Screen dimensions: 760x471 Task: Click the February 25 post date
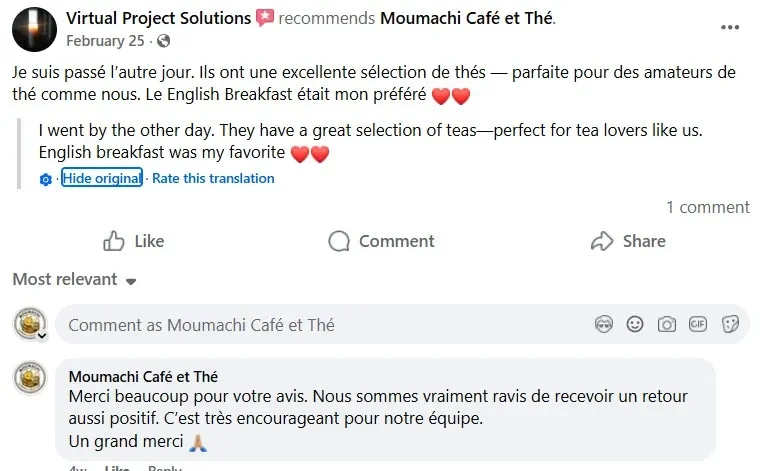(x=104, y=41)
